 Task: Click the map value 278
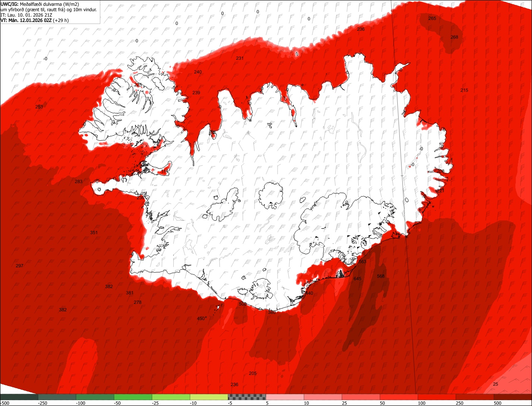[x=138, y=302]
